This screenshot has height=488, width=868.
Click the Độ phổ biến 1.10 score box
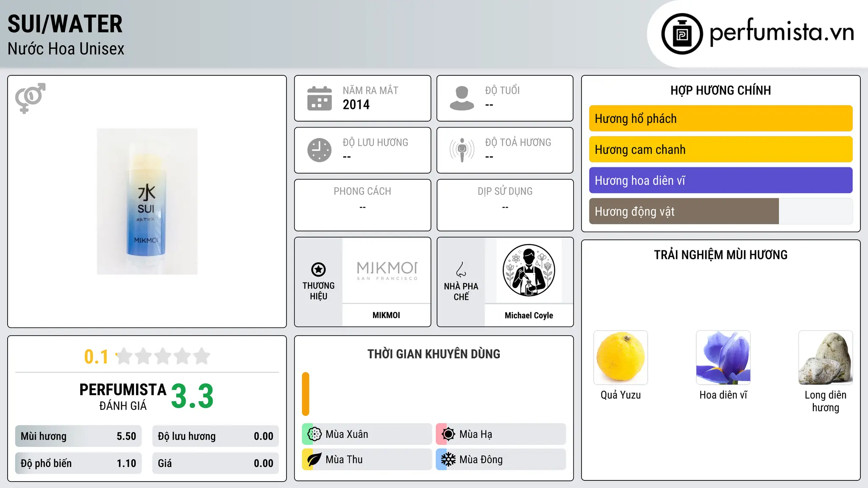click(x=78, y=463)
